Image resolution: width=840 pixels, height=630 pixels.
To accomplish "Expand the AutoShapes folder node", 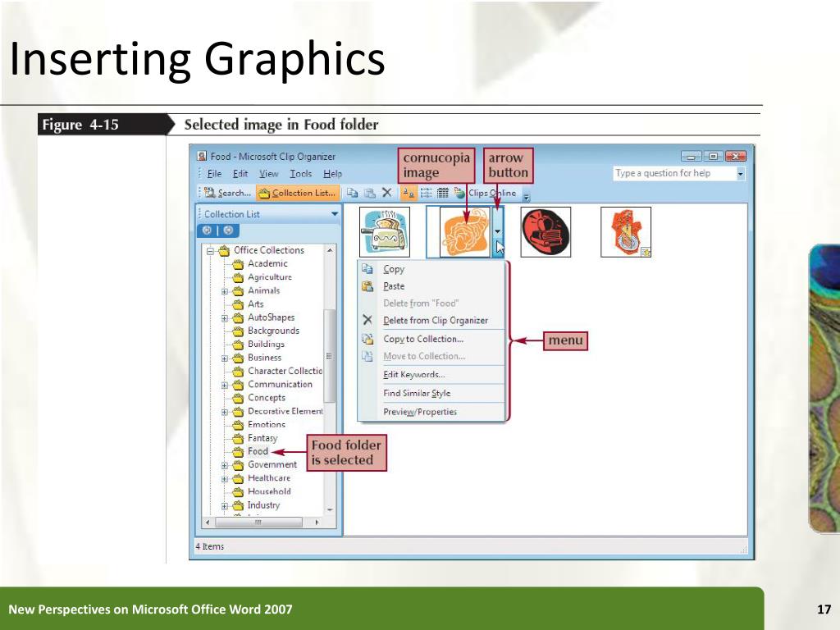I will pyautogui.click(x=225, y=318).
